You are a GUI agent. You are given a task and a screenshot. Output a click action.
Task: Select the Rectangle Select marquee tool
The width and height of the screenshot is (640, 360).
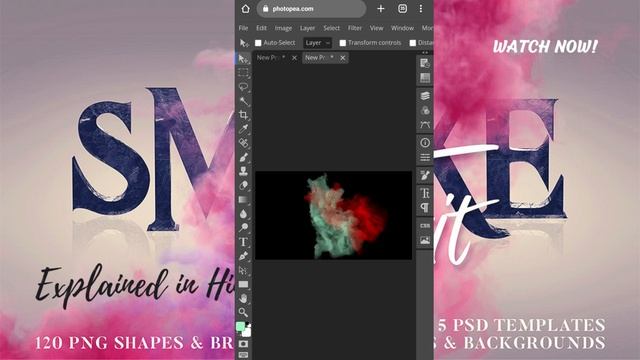[243, 73]
